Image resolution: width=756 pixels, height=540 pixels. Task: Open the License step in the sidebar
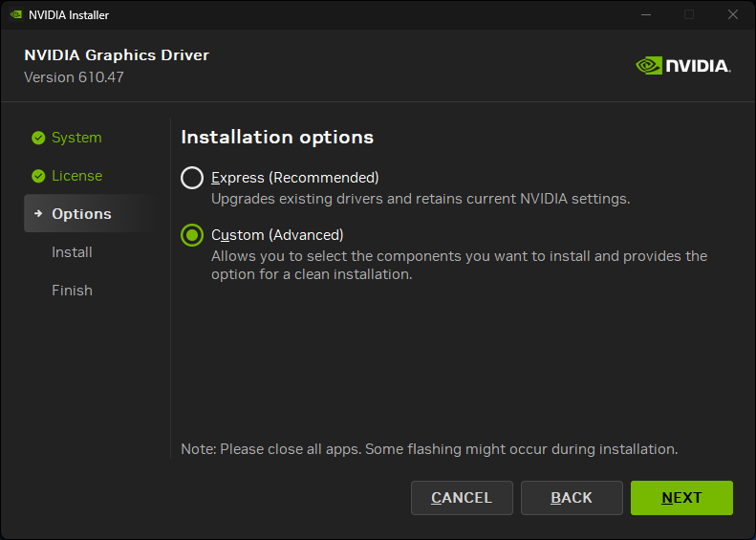click(77, 176)
